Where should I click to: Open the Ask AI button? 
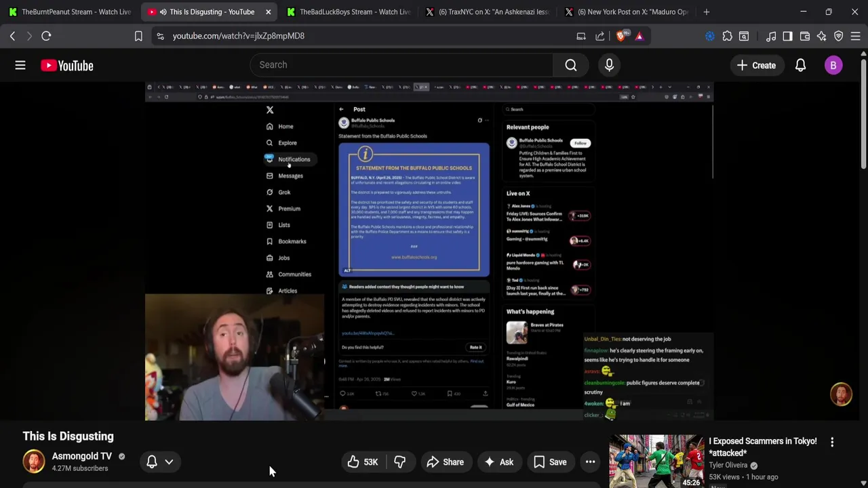pyautogui.click(x=498, y=462)
